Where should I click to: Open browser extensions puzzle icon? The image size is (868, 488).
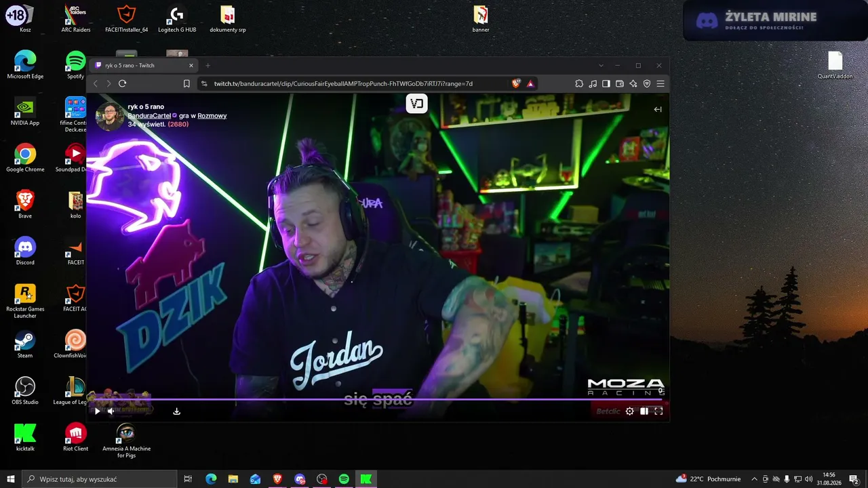point(579,83)
